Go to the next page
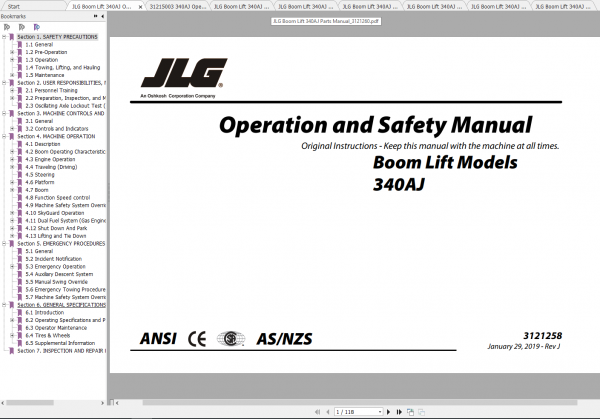 [388, 412]
